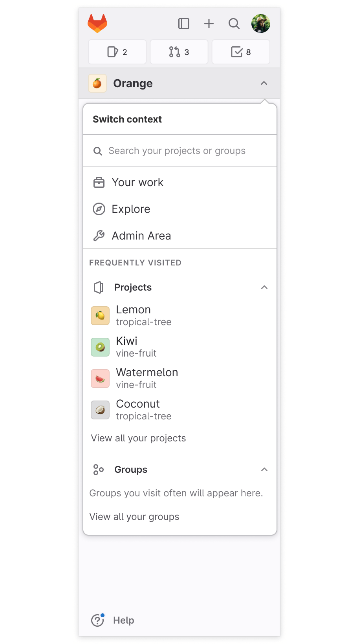The height and width of the screenshot is (644, 359).
Task: Click the GitLab fox logo
Action: click(97, 23)
